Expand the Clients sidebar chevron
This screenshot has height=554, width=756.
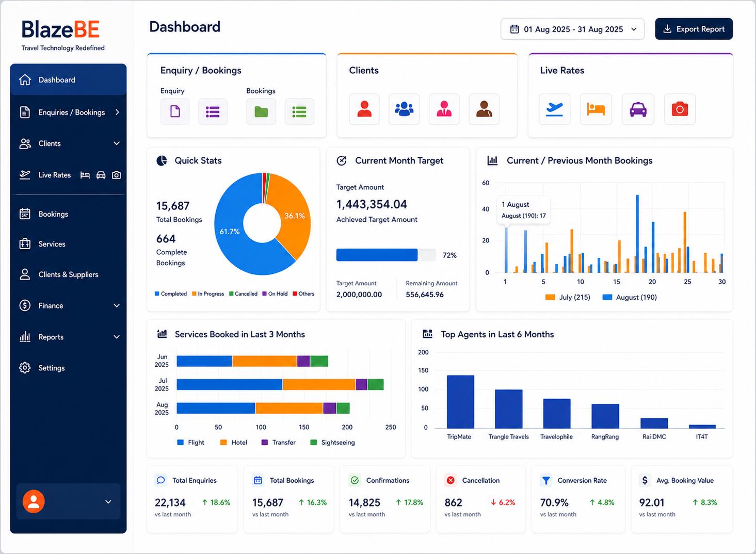117,143
